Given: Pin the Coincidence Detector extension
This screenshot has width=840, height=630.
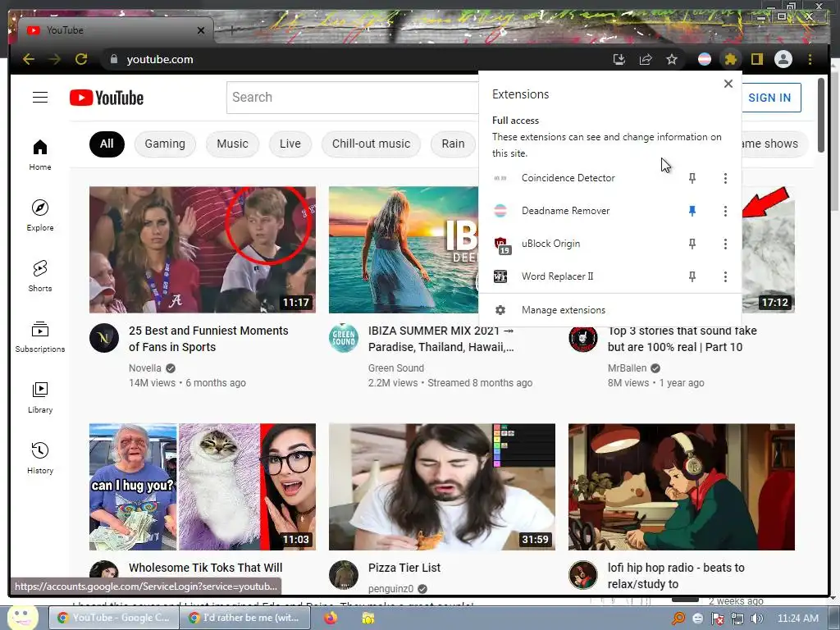Looking at the screenshot, I should click(692, 178).
